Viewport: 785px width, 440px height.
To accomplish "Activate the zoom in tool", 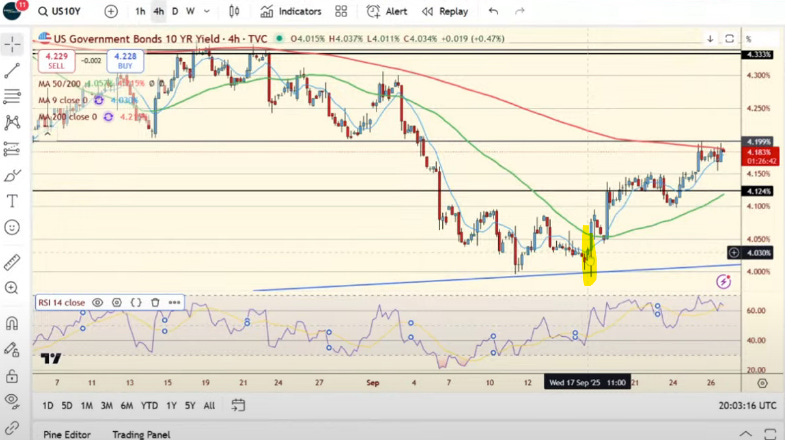I will pos(12,288).
